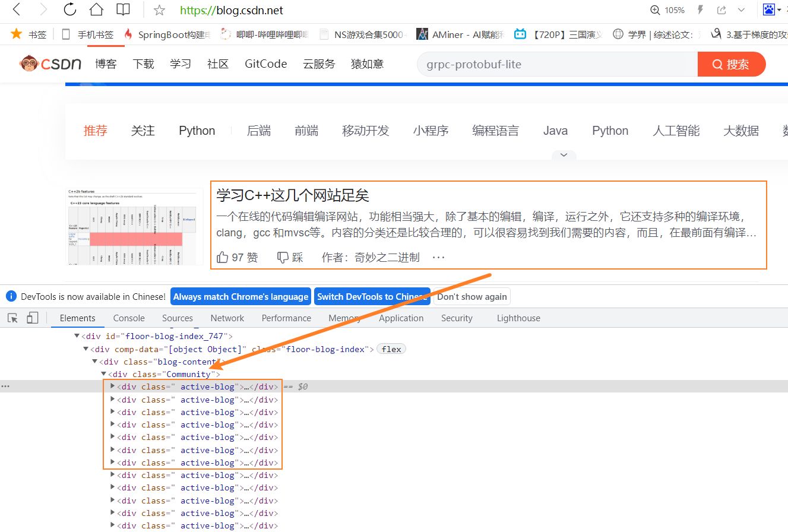Screen dimensions: 788x532
Task: Click the lightning speed-mode icon
Action: (701, 10)
